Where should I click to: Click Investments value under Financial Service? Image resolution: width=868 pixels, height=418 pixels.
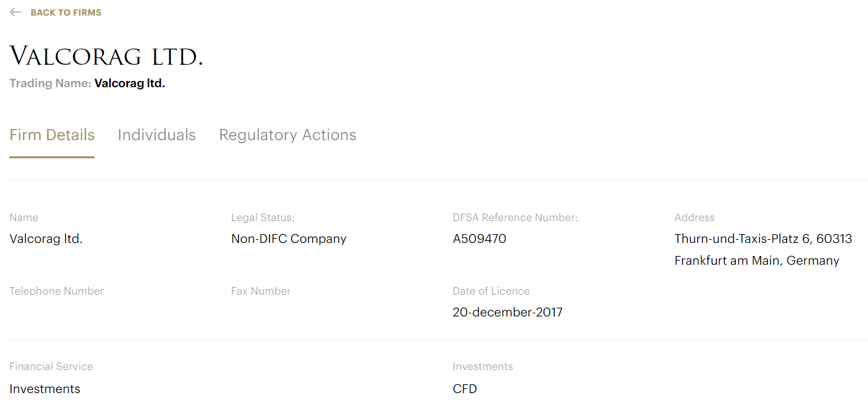tap(45, 389)
